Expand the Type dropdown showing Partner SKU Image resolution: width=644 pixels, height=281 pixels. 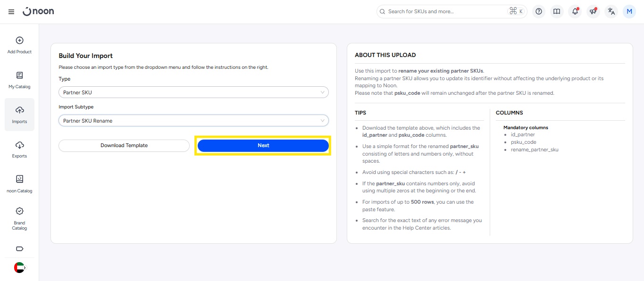coord(193,92)
